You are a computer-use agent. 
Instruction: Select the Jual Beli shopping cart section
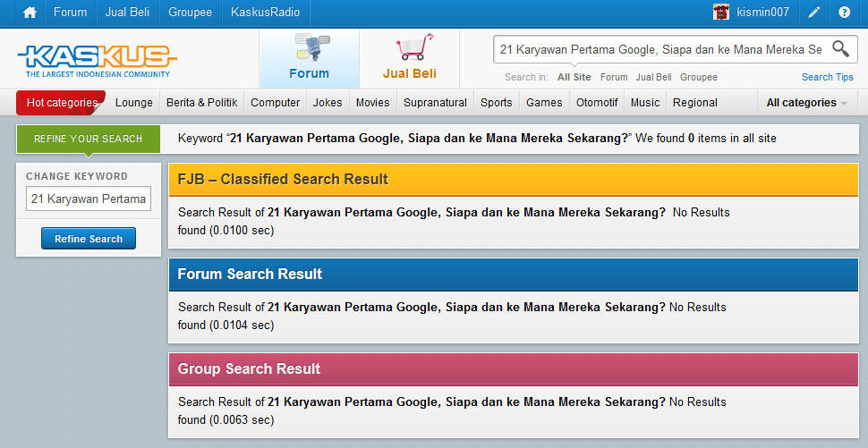410,58
